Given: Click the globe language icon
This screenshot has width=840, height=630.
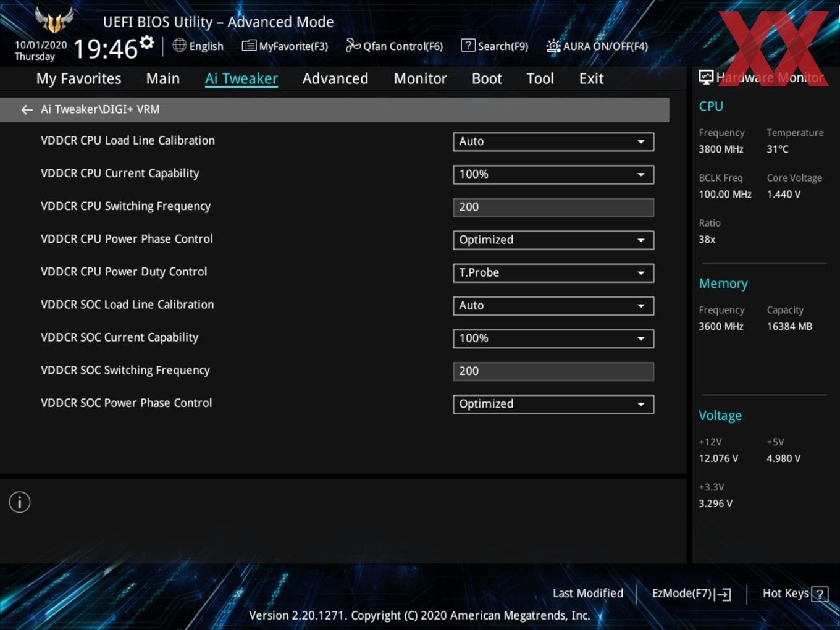Looking at the screenshot, I should coord(179,45).
